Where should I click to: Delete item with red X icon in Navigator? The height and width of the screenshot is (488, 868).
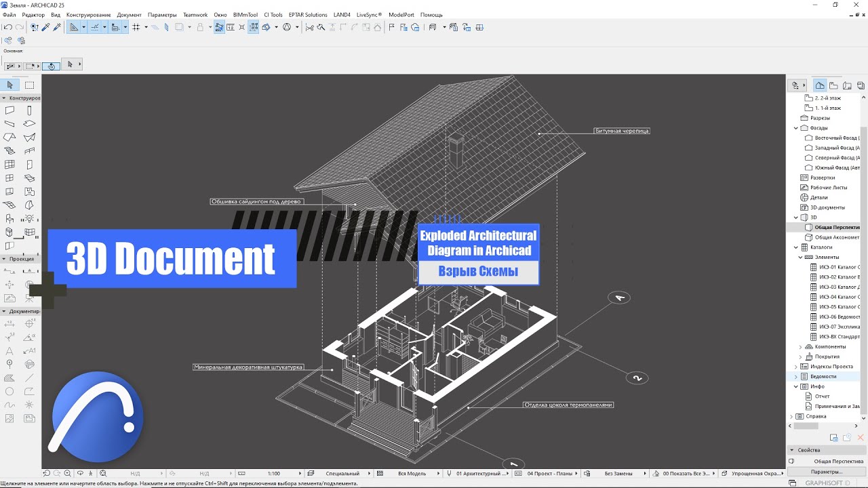tap(861, 438)
